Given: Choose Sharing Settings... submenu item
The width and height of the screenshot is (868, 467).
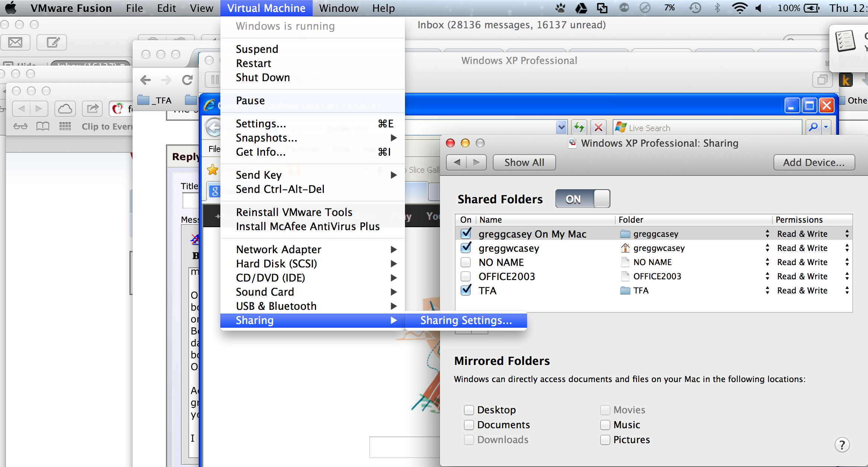Looking at the screenshot, I should [466, 320].
